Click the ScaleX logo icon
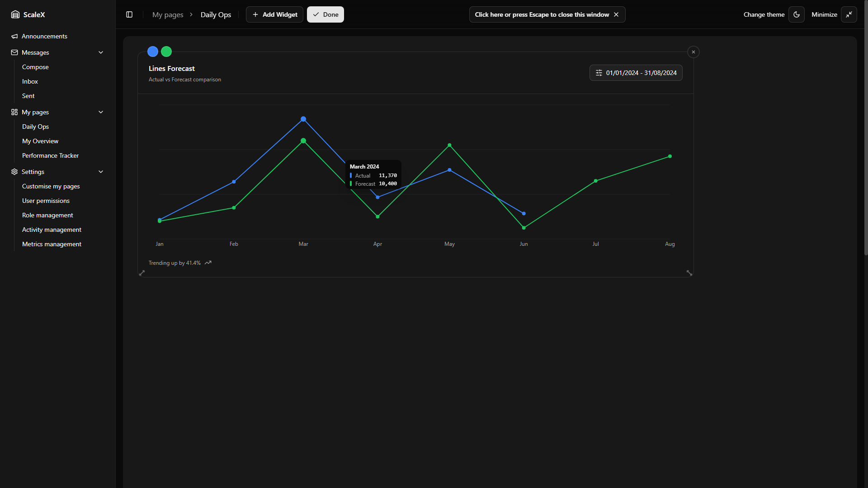Screen dimensions: 868x488 [15, 14]
